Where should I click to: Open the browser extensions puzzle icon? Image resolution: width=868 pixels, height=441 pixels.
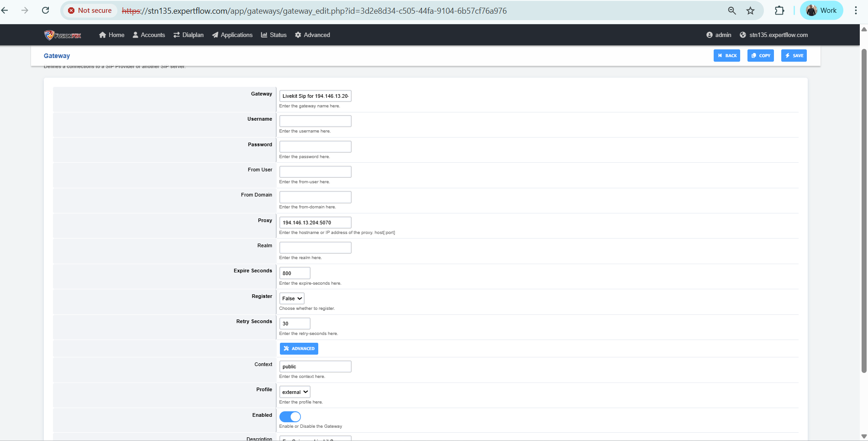[779, 11]
